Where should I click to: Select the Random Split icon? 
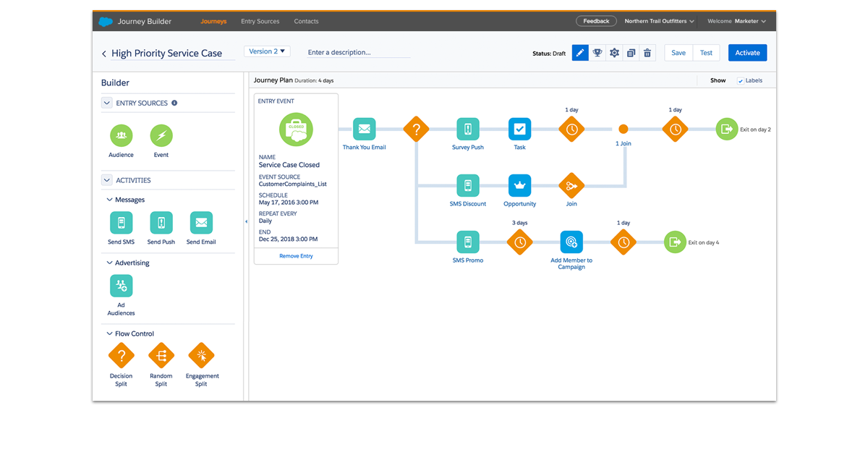tap(161, 356)
